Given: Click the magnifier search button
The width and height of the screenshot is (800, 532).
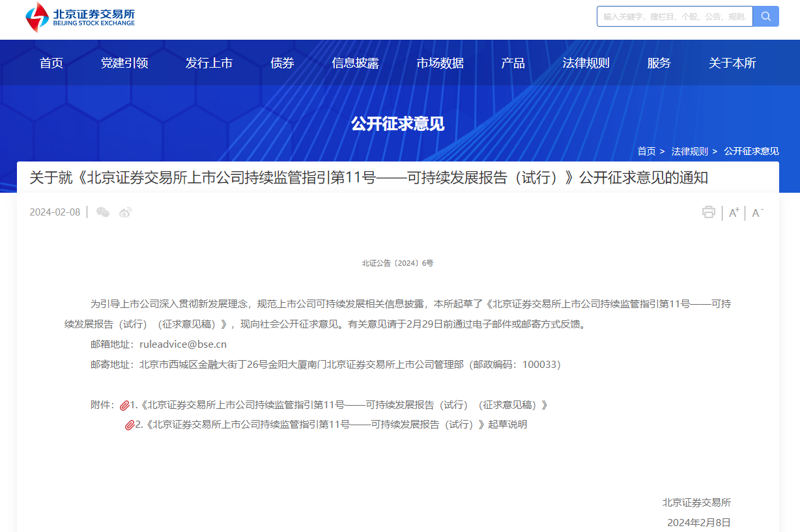Looking at the screenshot, I should 766,16.
